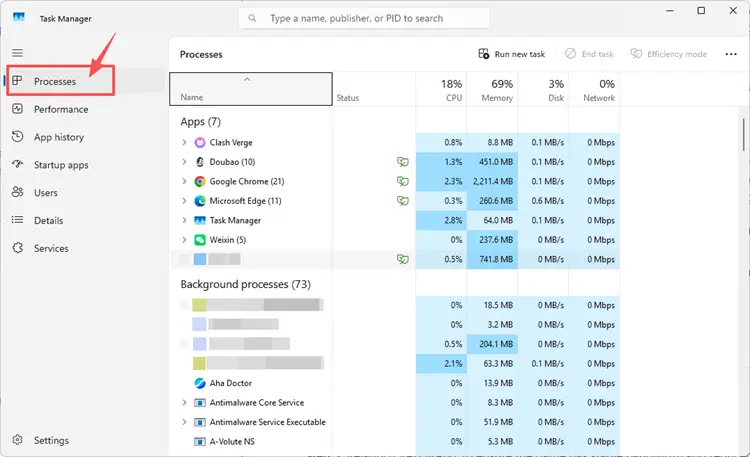The width and height of the screenshot is (750, 457).
Task: Click the 204.1 MB memory value
Action: 496,344
